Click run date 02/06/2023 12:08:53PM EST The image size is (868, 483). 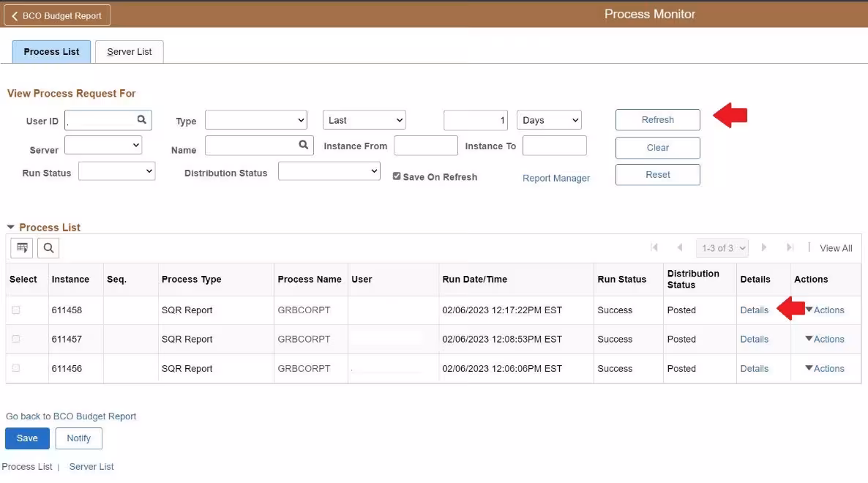(x=502, y=339)
